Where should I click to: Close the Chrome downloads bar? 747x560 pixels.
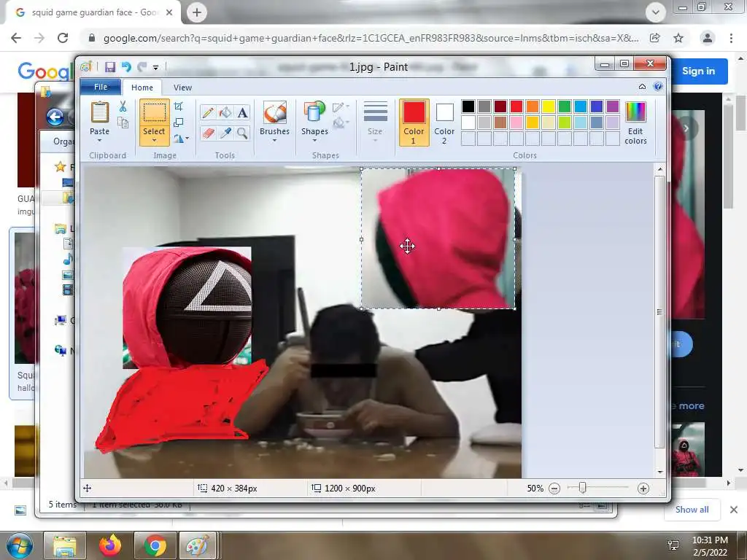[x=734, y=510]
